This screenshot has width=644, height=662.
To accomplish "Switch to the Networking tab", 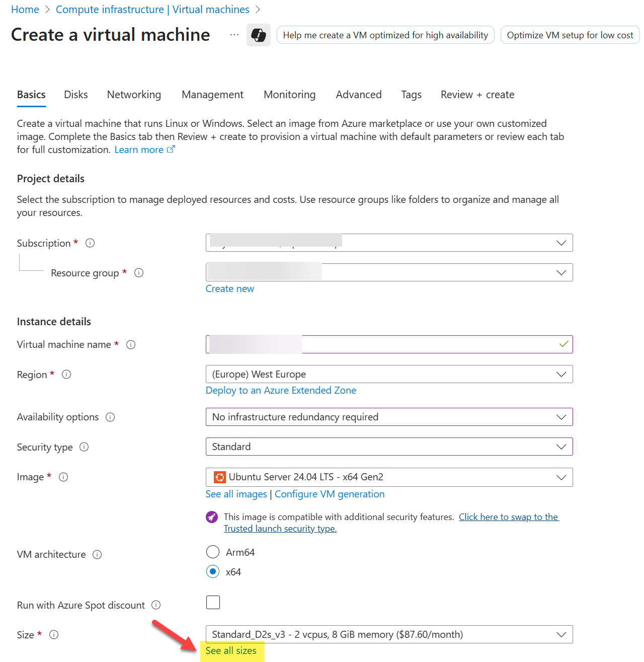I will [x=134, y=95].
